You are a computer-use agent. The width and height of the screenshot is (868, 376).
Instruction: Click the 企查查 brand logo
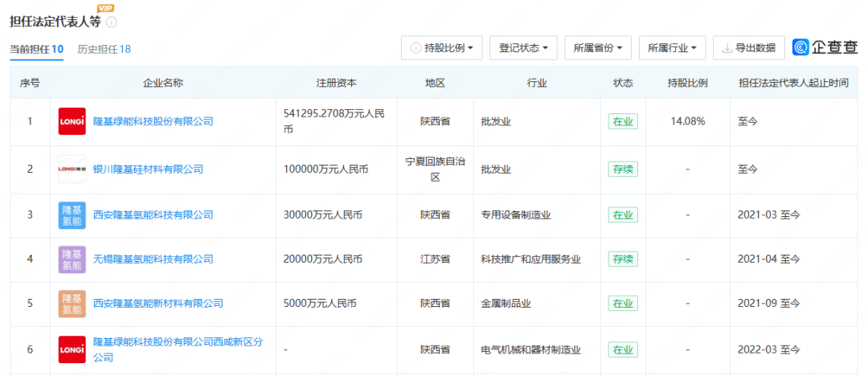point(825,47)
